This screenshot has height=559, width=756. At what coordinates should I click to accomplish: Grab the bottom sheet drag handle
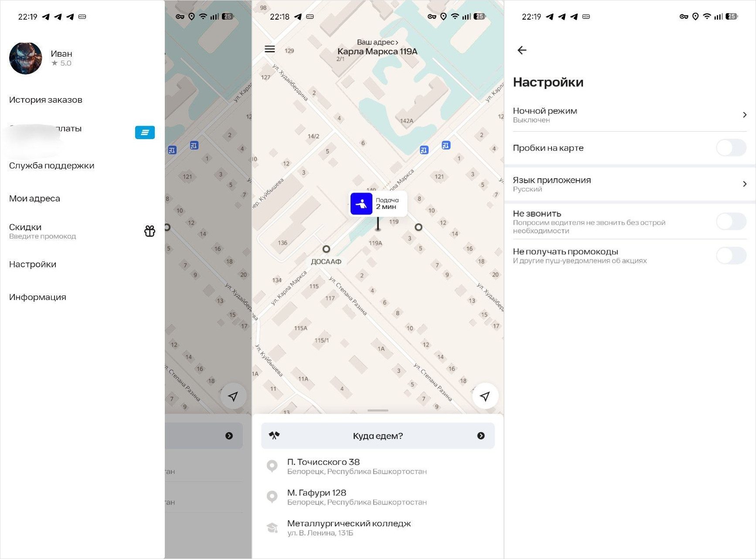coord(378,410)
